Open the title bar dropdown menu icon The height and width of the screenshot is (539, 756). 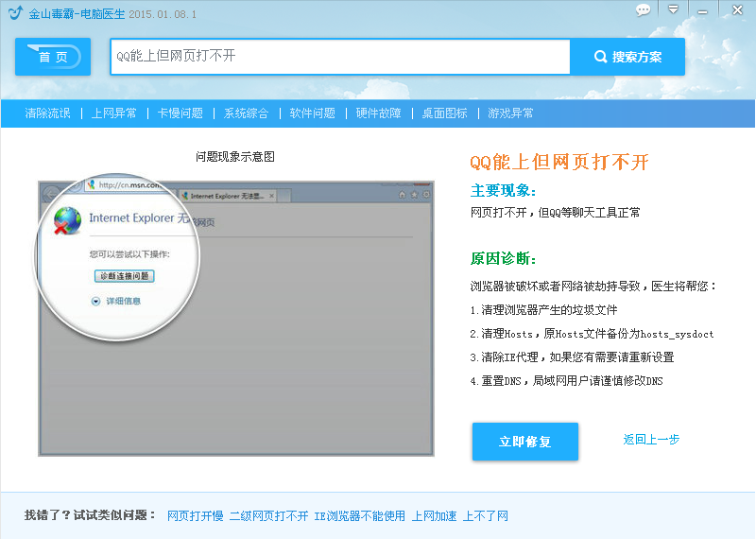673,9
